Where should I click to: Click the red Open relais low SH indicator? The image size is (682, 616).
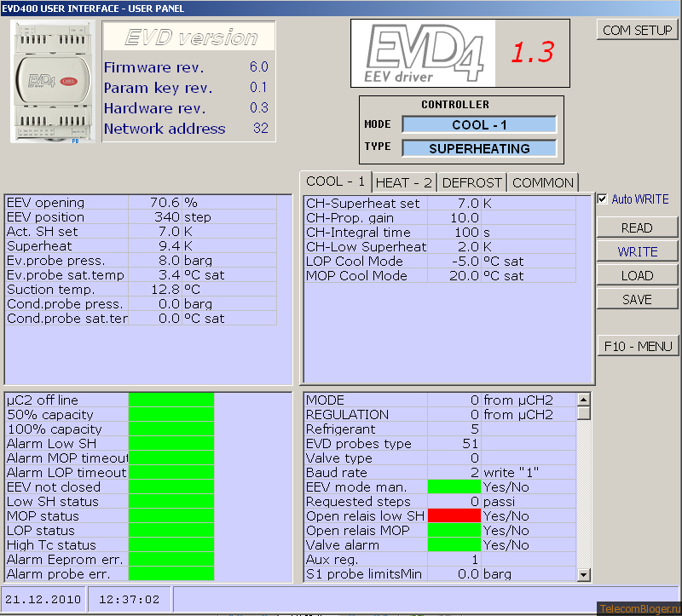pyautogui.click(x=454, y=515)
